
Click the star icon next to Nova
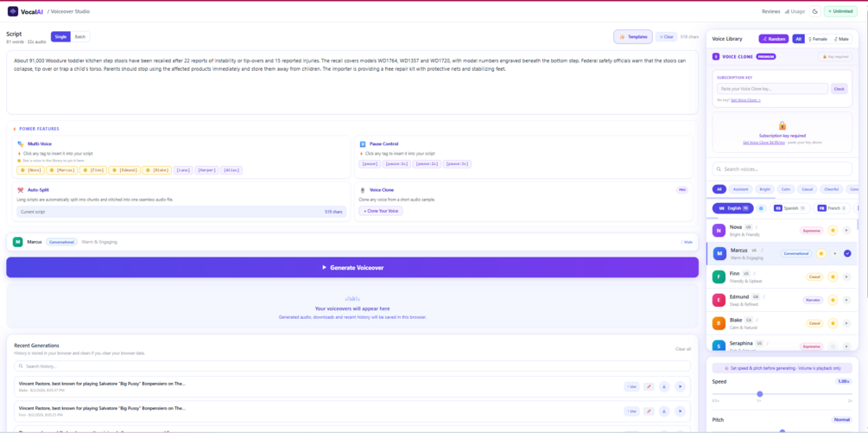833,231
